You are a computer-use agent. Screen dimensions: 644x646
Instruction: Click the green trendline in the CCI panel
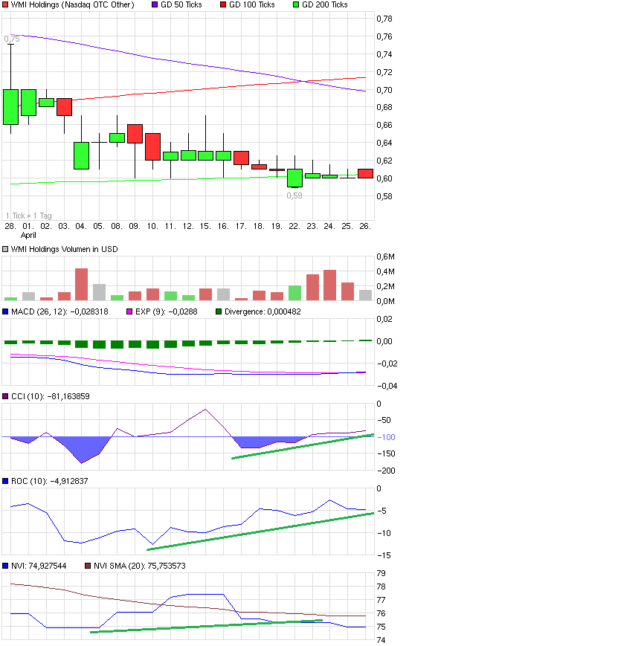(x=303, y=446)
